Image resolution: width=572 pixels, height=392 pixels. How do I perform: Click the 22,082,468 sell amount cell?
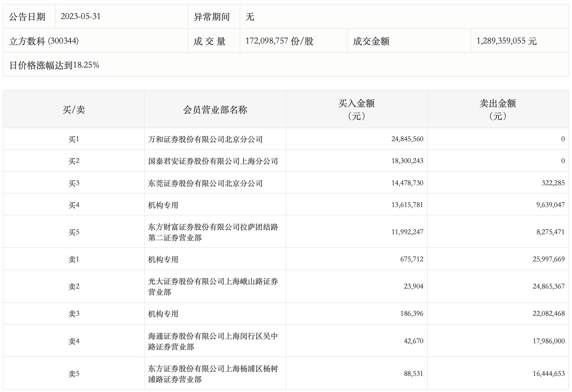point(548,314)
